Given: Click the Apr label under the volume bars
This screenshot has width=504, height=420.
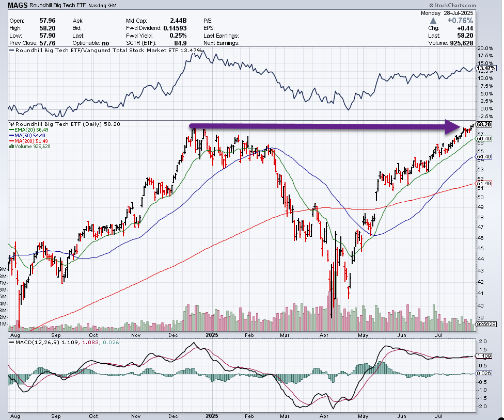Looking at the screenshot, I should click(x=324, y=335).
